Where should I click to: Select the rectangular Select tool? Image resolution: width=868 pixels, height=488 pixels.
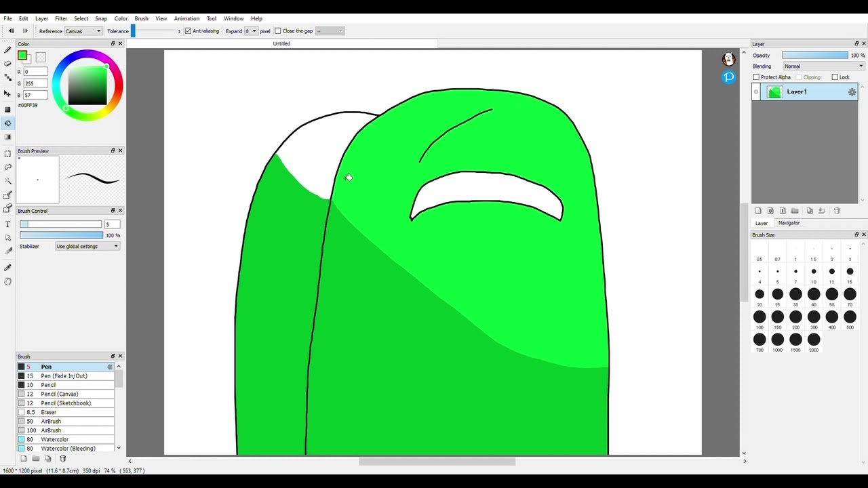7,153
